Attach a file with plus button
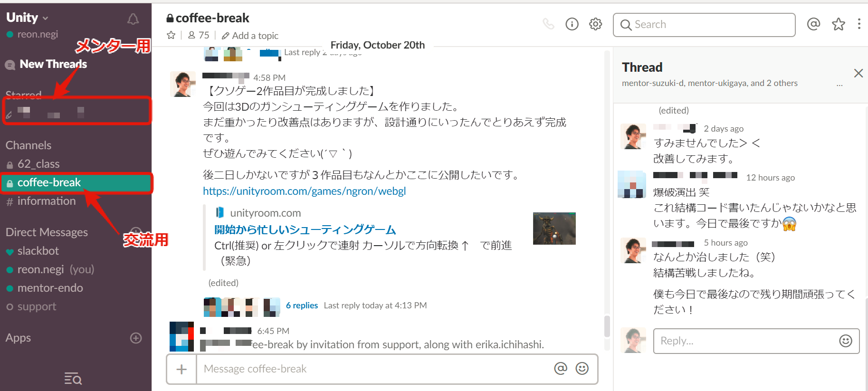868x391 pixels. click(x=181, y=369)
